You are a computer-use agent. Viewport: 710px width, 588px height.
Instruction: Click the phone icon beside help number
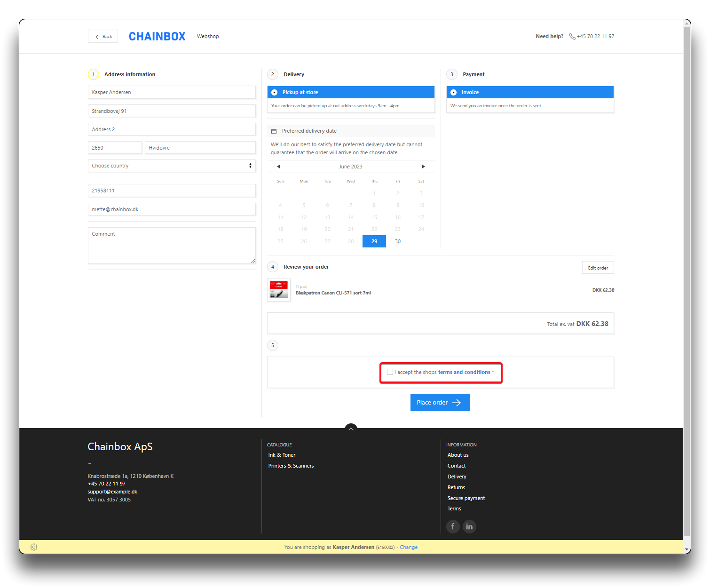point(572,36)
